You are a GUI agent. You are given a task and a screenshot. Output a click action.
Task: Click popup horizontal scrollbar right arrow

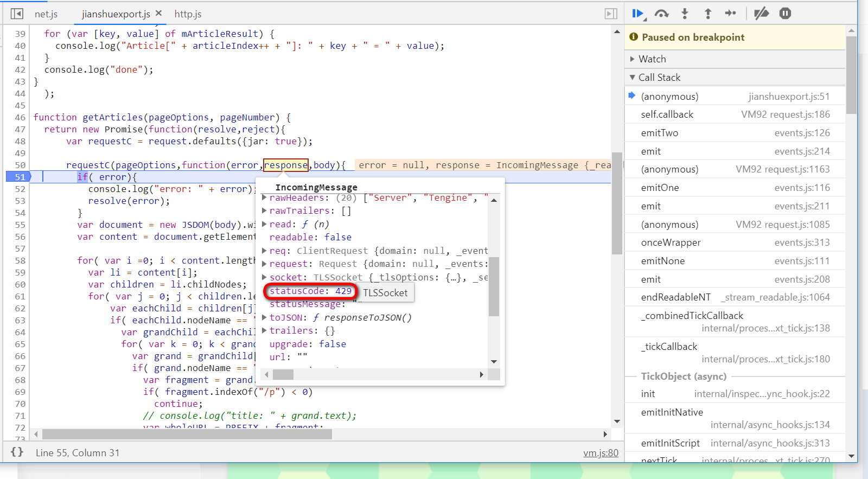click(482, 374)
